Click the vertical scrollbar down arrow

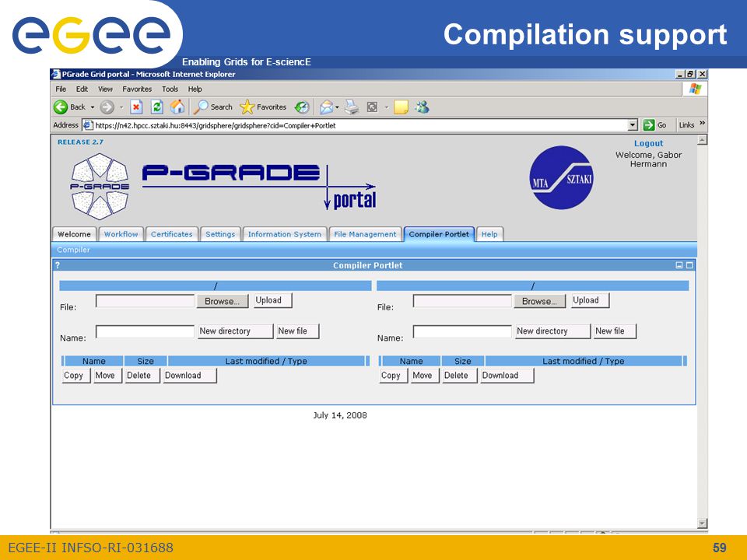702,523
